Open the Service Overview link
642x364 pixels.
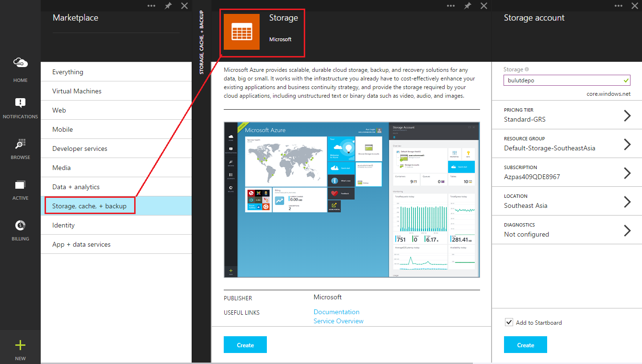coord(338,321)
